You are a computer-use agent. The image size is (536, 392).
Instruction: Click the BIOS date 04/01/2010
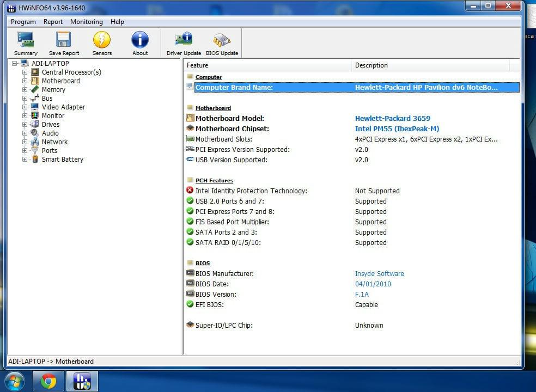coord(373,284)
